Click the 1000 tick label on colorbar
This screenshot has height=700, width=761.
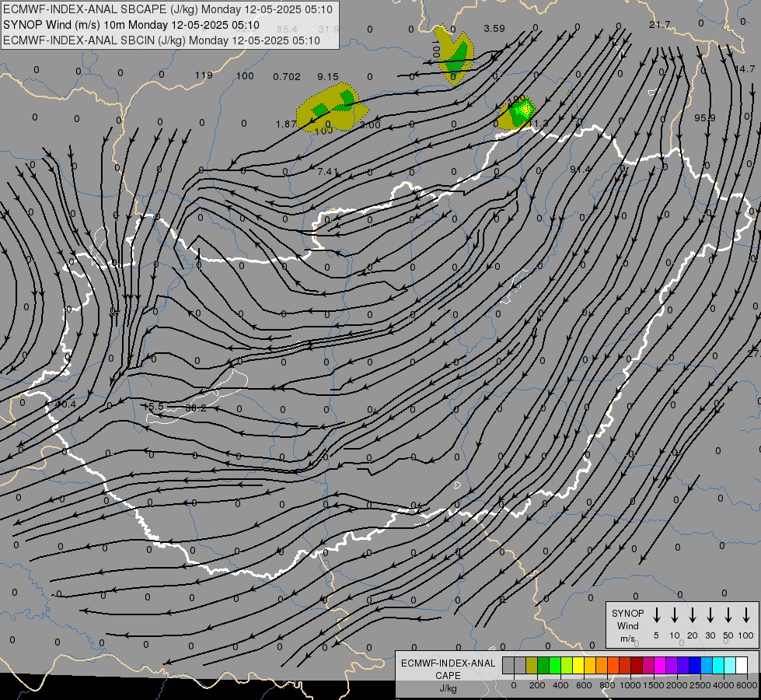tap(630, 685)
